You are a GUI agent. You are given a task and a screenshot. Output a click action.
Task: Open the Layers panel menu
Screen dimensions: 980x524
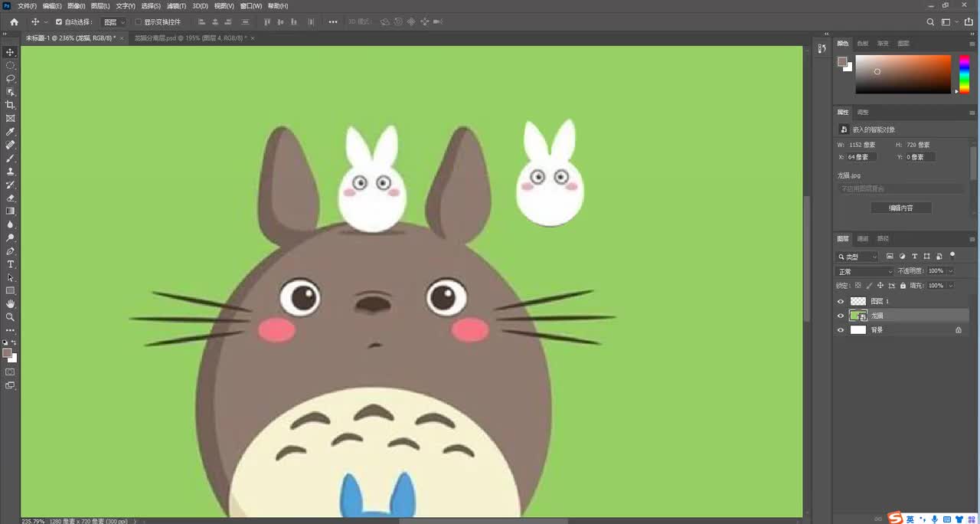click(x=972, y=238)
